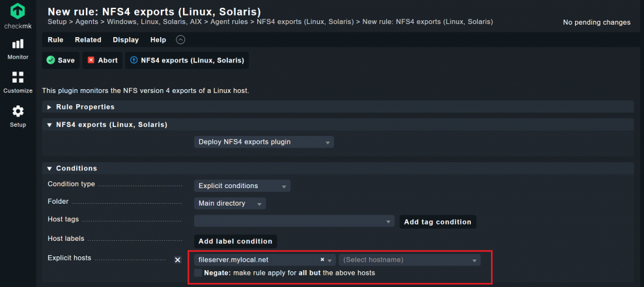Click the Setup breadcrumb link
644x287 pixels.
pyautogui.click(x=57, y=21)
